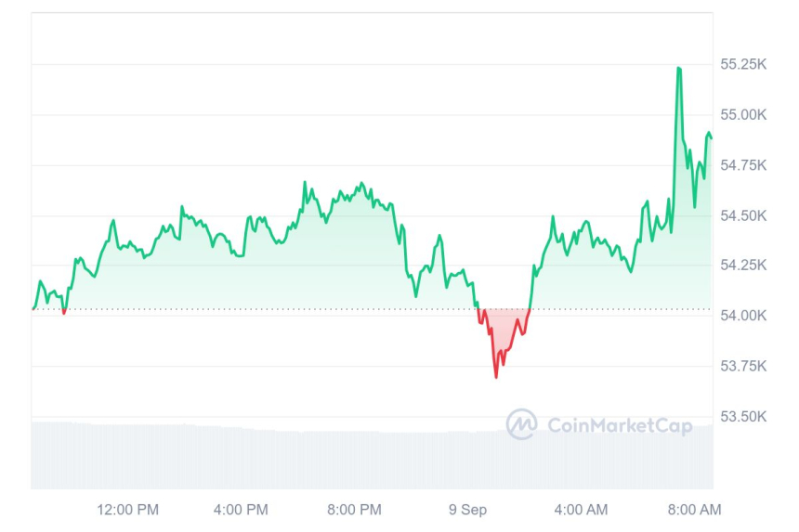Select the 9 Sep date marker
Screen dimensions: 799x532
467,509
